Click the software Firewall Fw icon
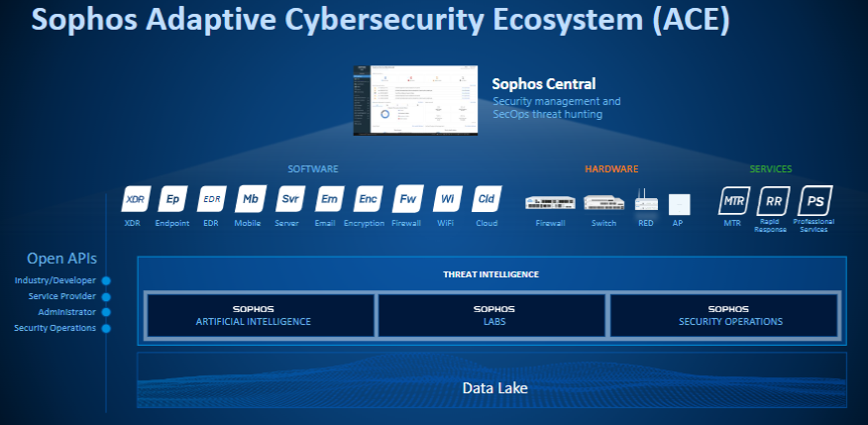Image resolution: width=868 pixels, height=425 pixels. coord(407,199)
